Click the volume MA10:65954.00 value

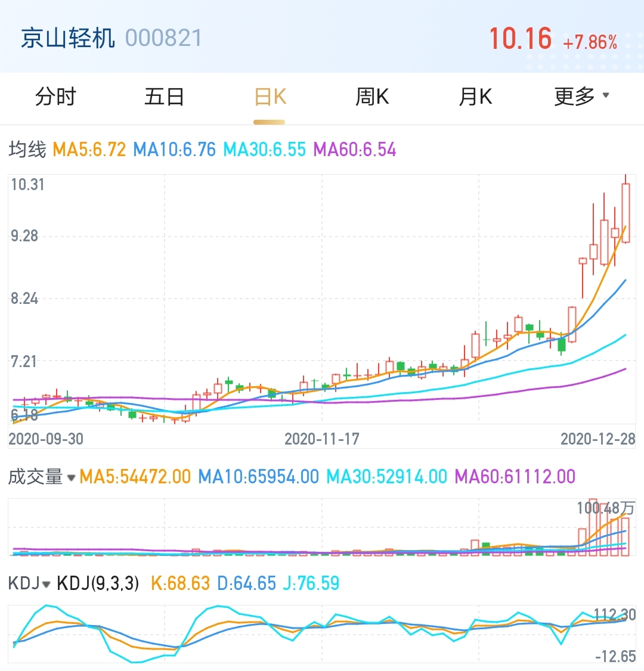pos(259,477)
